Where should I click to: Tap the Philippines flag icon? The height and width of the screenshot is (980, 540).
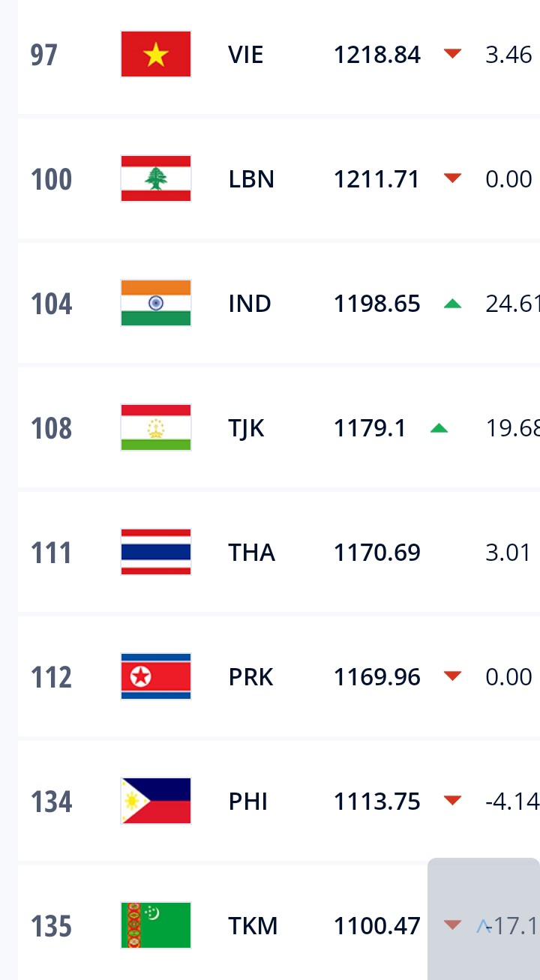pos(156,801)
